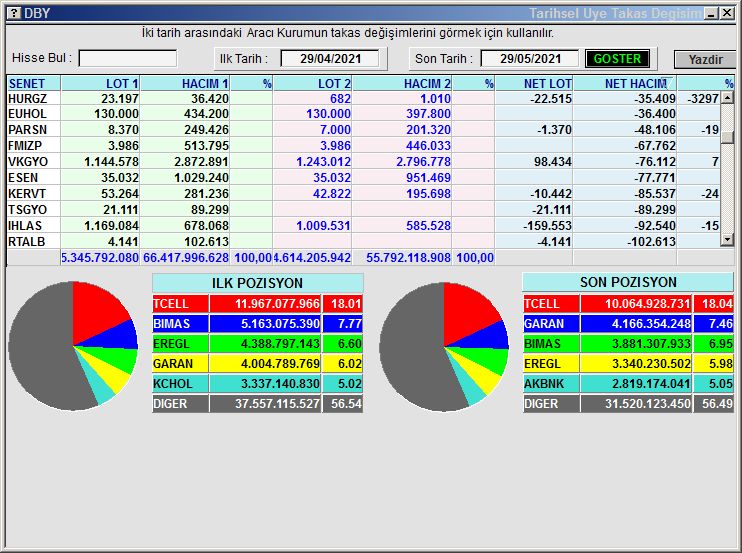The width and height of the screenshot is (742, 553).
Task: Click green EREGL row in ILK POZISYON
Action: point(257,343)
